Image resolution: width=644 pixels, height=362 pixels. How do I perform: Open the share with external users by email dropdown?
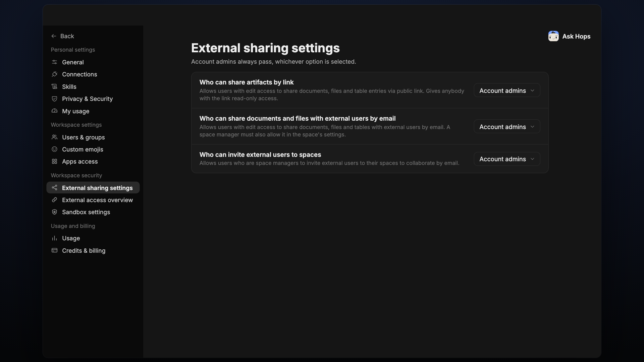coord(507,127)
